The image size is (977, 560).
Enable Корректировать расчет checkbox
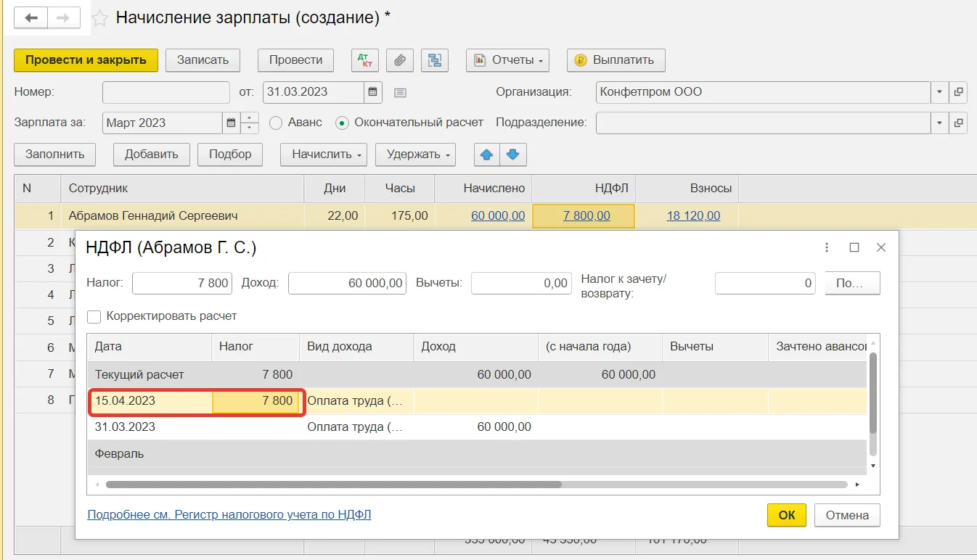coord(94,316)
